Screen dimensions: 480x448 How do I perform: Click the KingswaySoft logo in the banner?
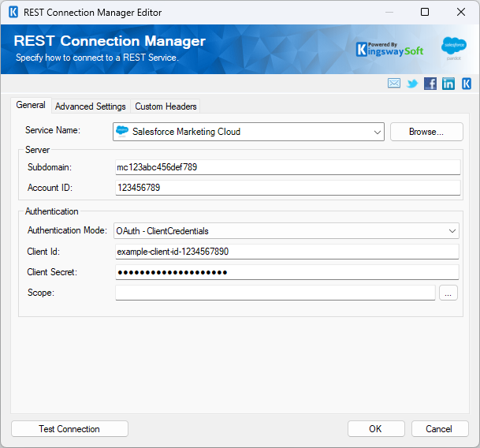pyautogui.click(x=389, y=50)
